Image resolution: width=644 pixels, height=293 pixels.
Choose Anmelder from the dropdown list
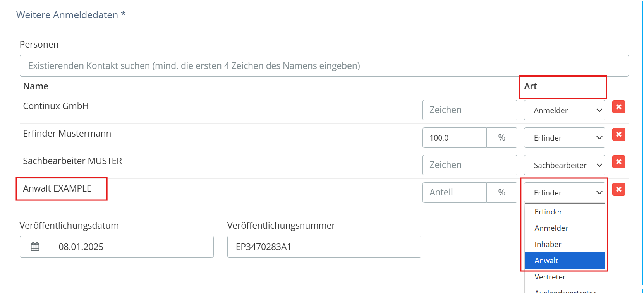coord(551,228)
